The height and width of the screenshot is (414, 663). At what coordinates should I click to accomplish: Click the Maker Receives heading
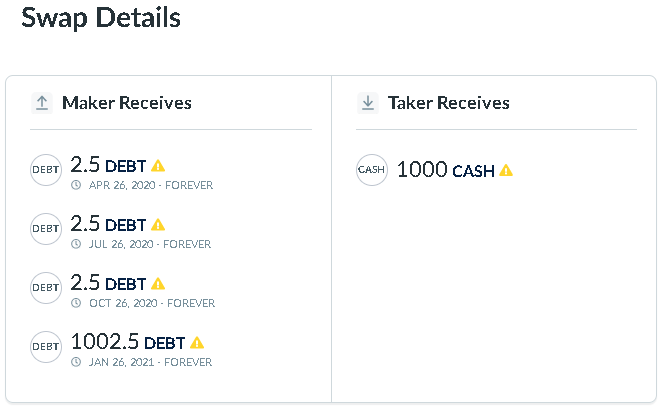127,103
